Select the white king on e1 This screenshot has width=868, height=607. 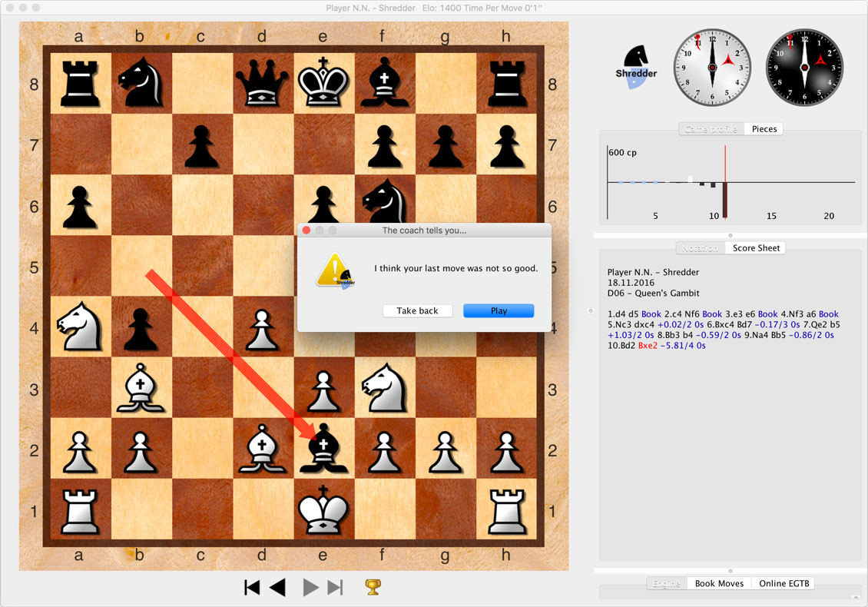pos(324,510)
